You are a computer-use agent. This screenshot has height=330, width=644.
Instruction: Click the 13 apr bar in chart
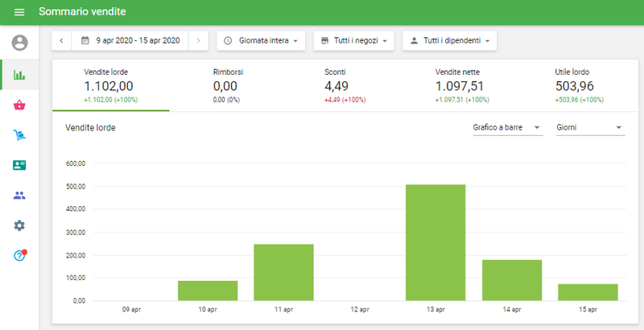coord(436,242)
